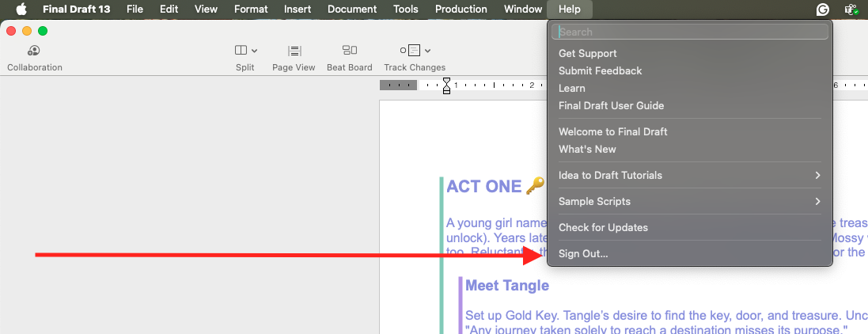The image size is (868, 334).
Task: Click the yellow minimize window button
Action: point(27,31)
